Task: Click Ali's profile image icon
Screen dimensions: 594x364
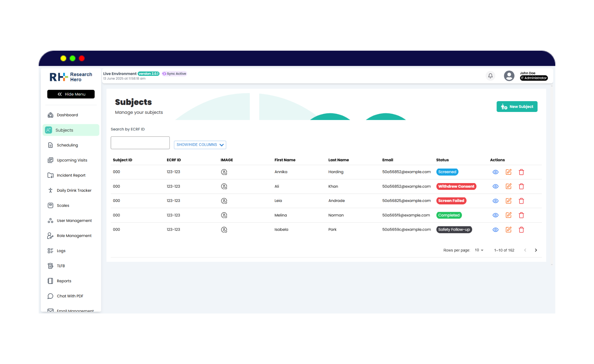Action: click(x=224, y=186)
